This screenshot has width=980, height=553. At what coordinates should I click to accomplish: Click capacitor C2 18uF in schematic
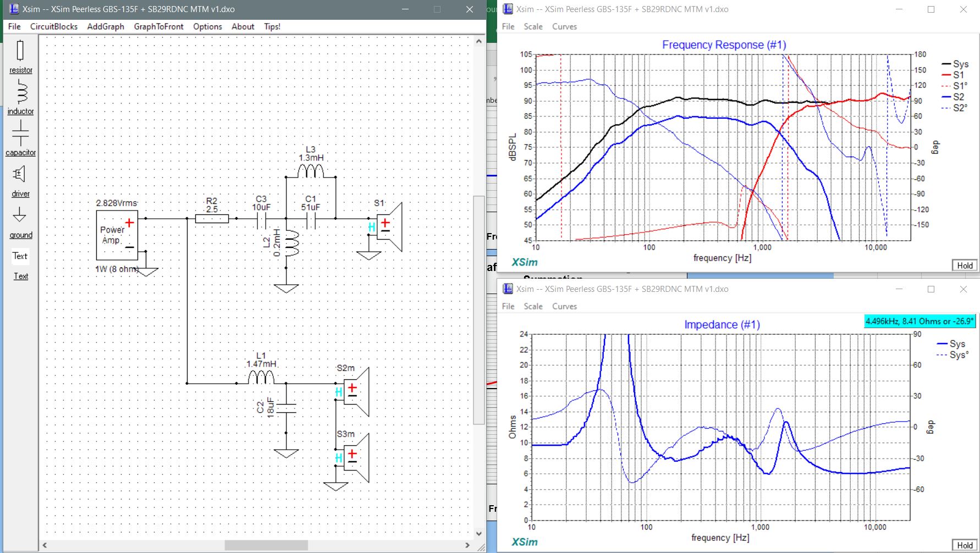[286, 408]
